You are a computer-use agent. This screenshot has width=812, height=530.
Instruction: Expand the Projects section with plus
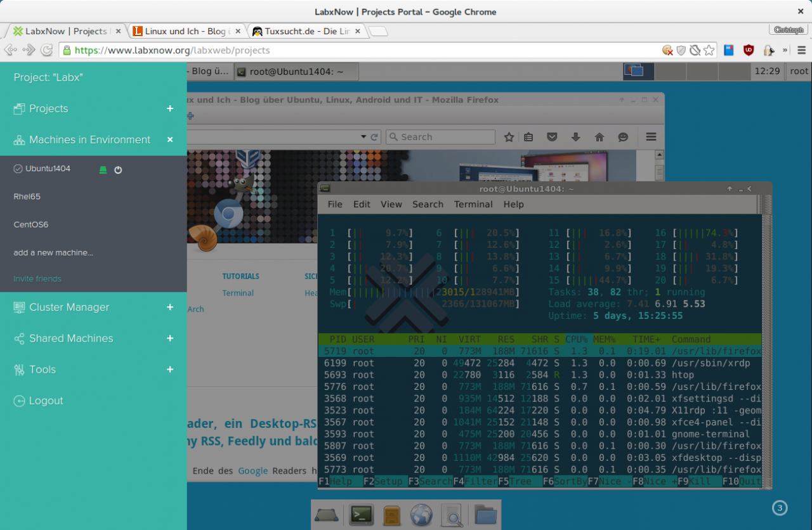point(170,109)
